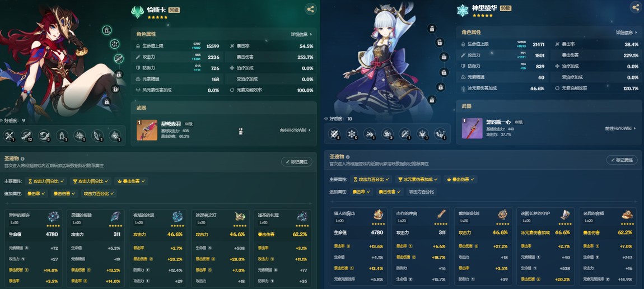Select the 异种的期许 artifact card
Viewport: 644px width, 289px height.
(34, 248)
